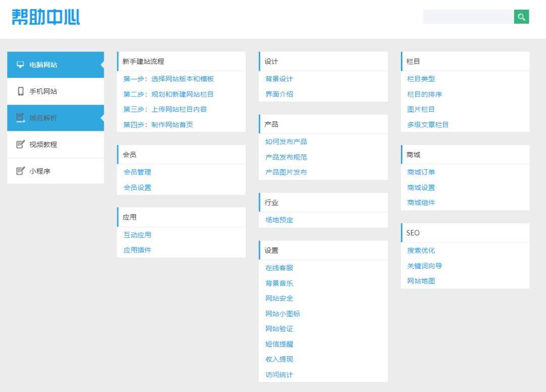This screenshot has height=392, width=546.
Task: Click the 应用 section heading
Action: click(x=129, y=217)
